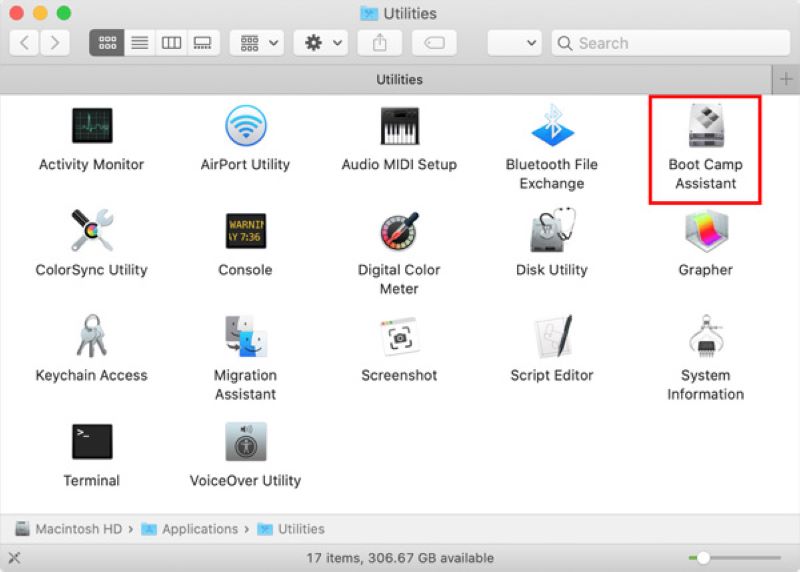
Task: Click the 'Terminal' name label
Action: 92,480
